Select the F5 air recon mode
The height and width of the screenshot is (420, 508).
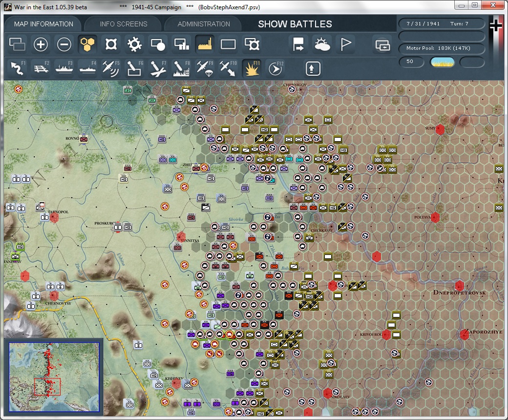click(111, 68)
